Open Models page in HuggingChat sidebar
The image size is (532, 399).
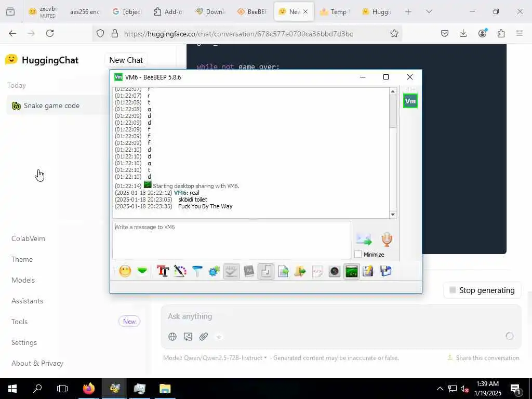coord(23,280)
